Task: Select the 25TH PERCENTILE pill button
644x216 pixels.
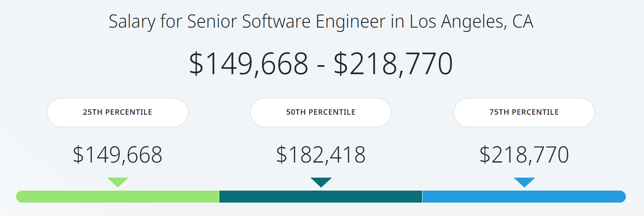Action: [x=117, y=113]
